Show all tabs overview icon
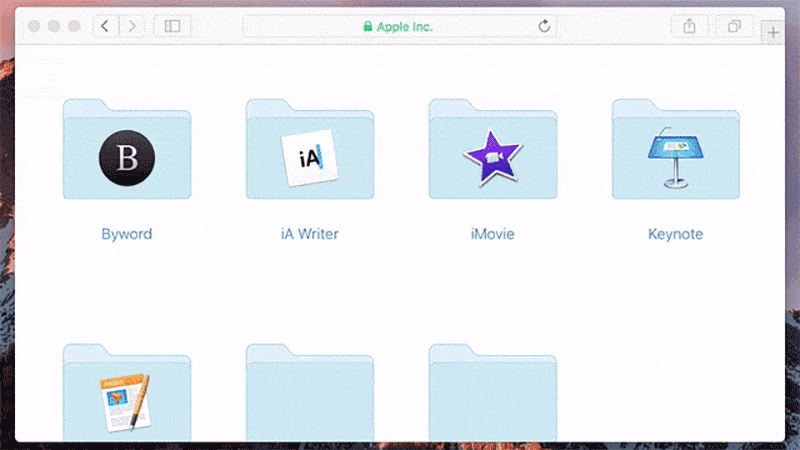The height and width of the screenshot is (450, 800). tap(734, 26)
